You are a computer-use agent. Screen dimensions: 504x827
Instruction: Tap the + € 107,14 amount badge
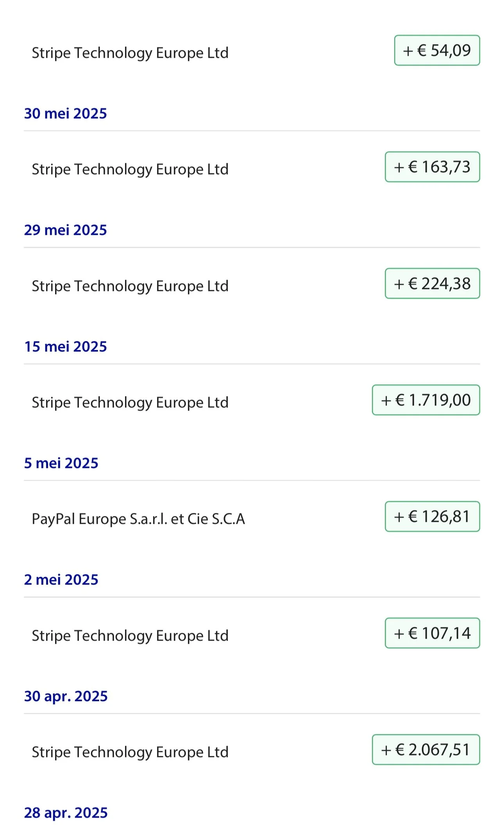coord(433,633)
